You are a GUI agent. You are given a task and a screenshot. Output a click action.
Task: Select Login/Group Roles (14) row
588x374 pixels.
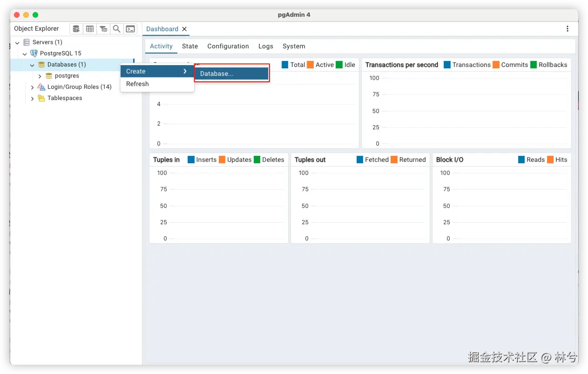[80, 87]
